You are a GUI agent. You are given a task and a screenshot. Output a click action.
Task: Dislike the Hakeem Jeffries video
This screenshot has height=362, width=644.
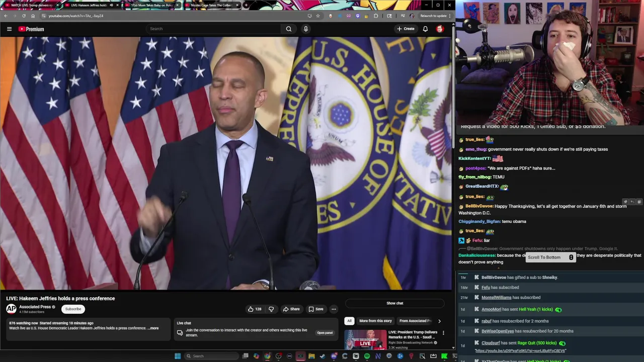(x=271, y=309)
